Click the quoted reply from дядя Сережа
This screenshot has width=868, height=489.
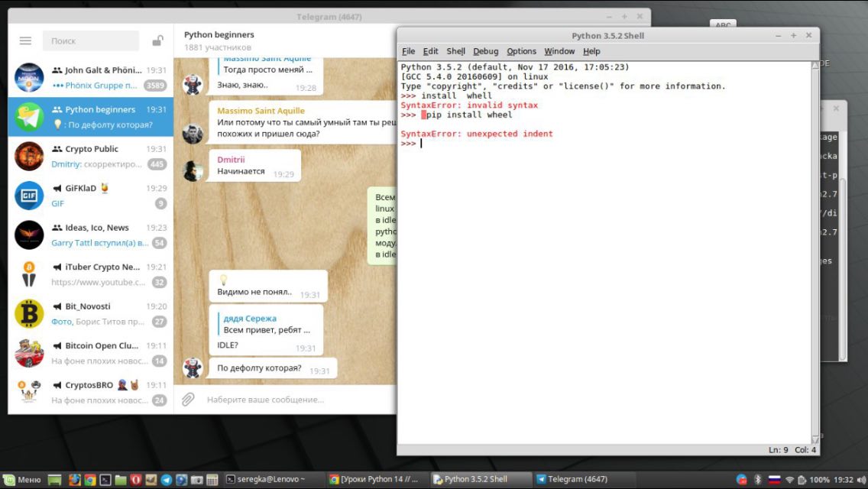click(x=267, y=324)
